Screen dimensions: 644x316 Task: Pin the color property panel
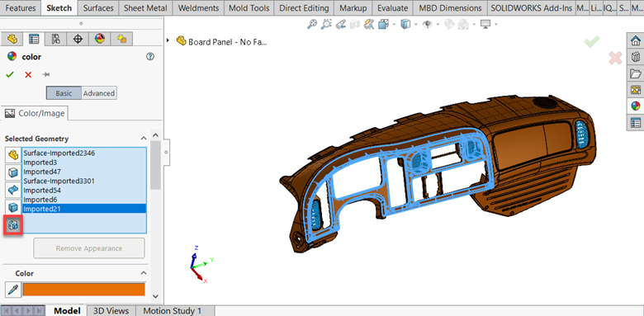point(46,75)
